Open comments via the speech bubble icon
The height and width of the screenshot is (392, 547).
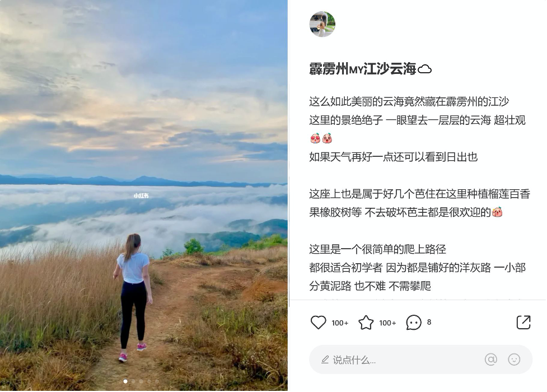click(414, 322)
